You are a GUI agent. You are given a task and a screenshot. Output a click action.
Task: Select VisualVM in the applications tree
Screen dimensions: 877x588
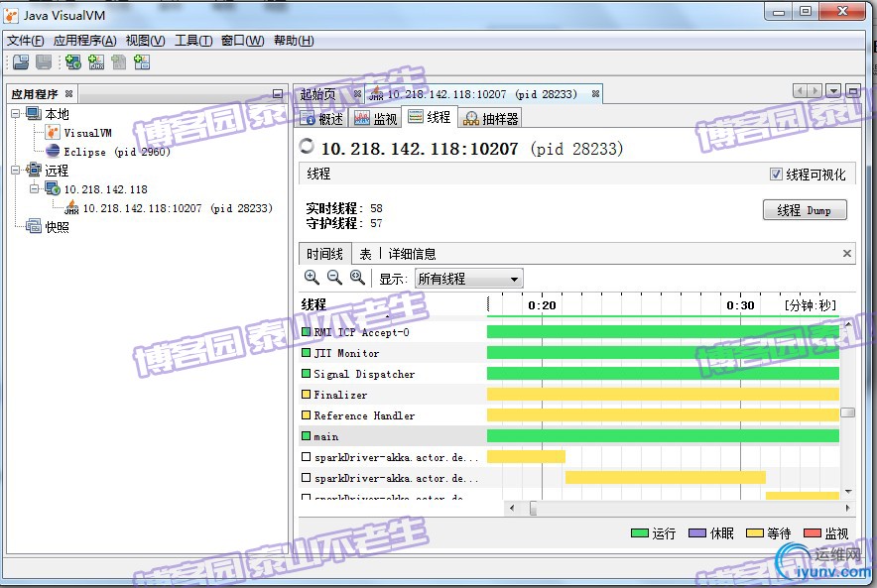click(87, 133)
